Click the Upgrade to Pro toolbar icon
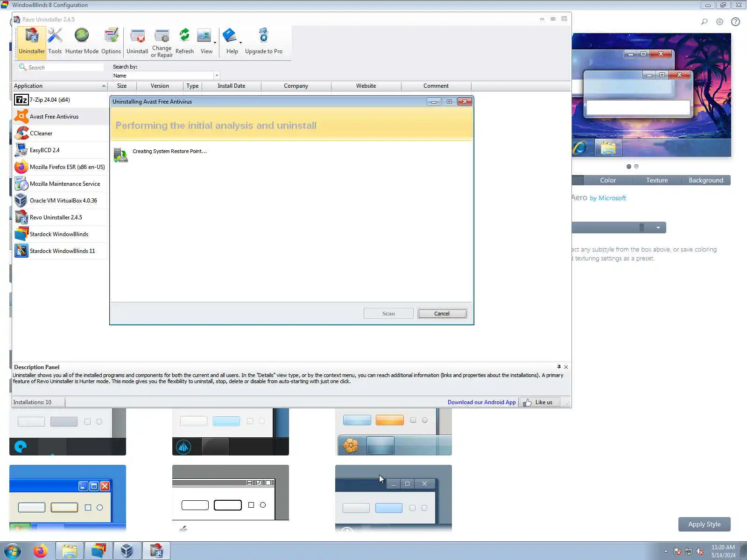747x560 pixels. (x=264, y=42)
